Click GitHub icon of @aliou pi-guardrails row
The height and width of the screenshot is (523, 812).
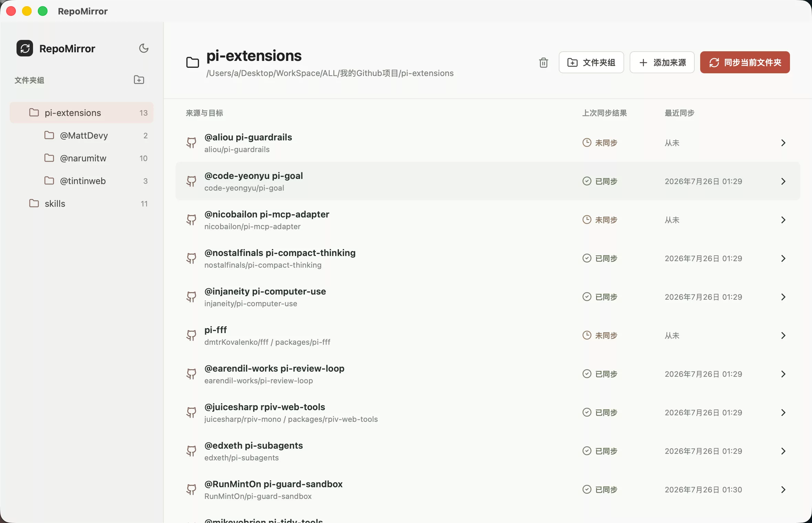pos(191,142)
